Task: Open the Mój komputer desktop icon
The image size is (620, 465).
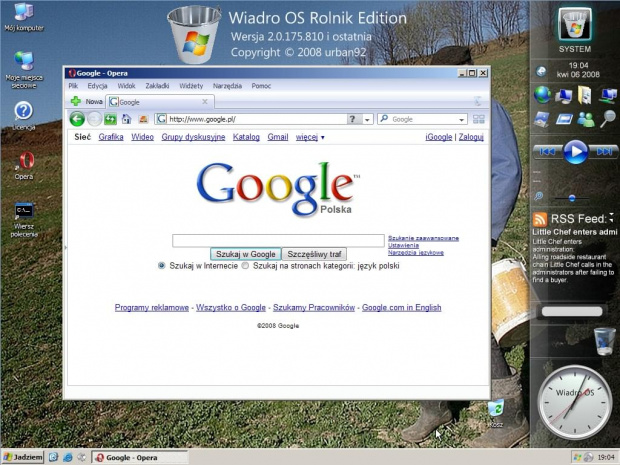Action: pos(24,16)
